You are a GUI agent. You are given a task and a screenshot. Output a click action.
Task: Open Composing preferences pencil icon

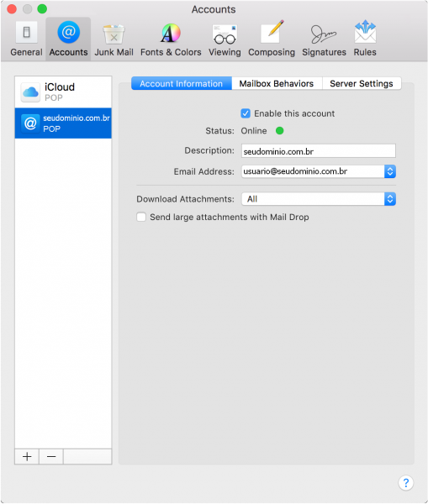tap(272, 39)
